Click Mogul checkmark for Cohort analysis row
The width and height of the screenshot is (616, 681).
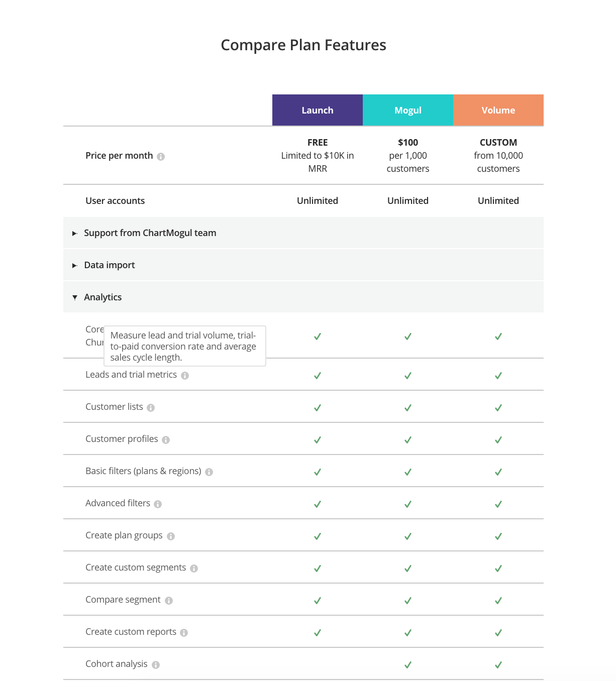[x=408, y=665]
